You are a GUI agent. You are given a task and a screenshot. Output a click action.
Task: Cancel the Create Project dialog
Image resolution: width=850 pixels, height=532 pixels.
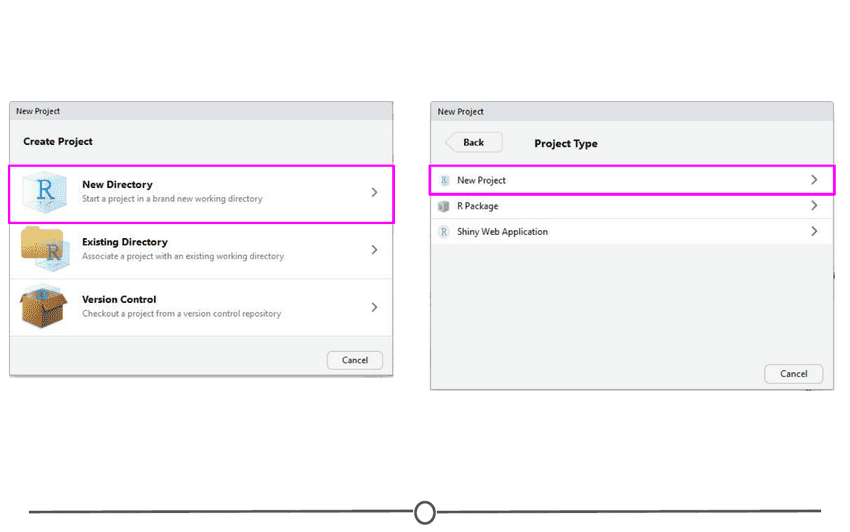355,360
